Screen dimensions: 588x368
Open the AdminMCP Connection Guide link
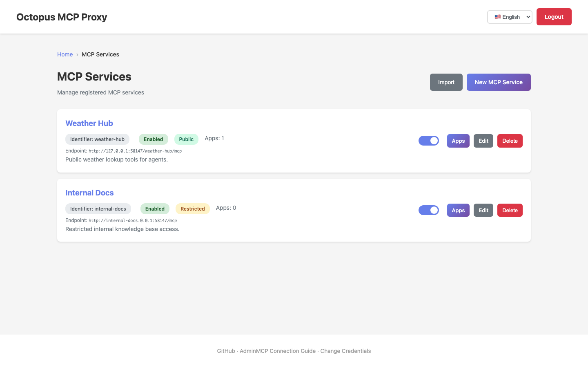278,351
